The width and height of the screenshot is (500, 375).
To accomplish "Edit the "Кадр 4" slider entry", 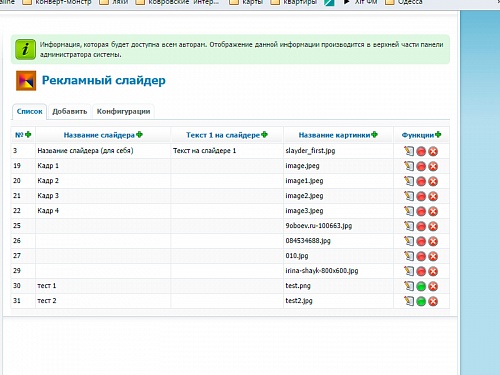I will click(x=409, y=211).
